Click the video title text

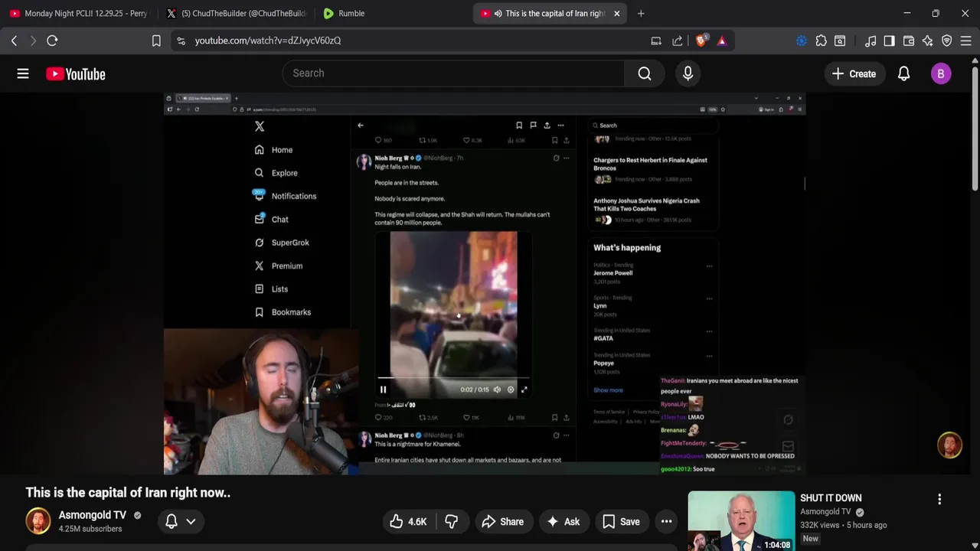pos(128,493)
